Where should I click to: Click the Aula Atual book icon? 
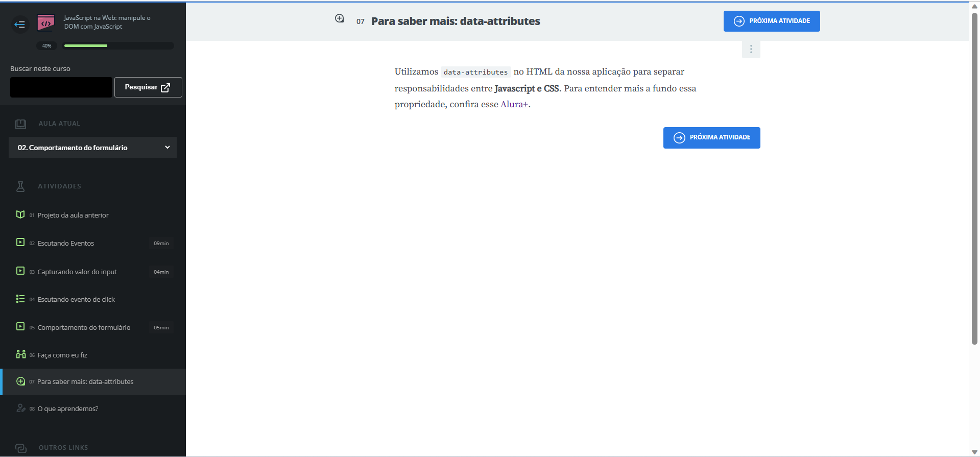click(20, 124)
